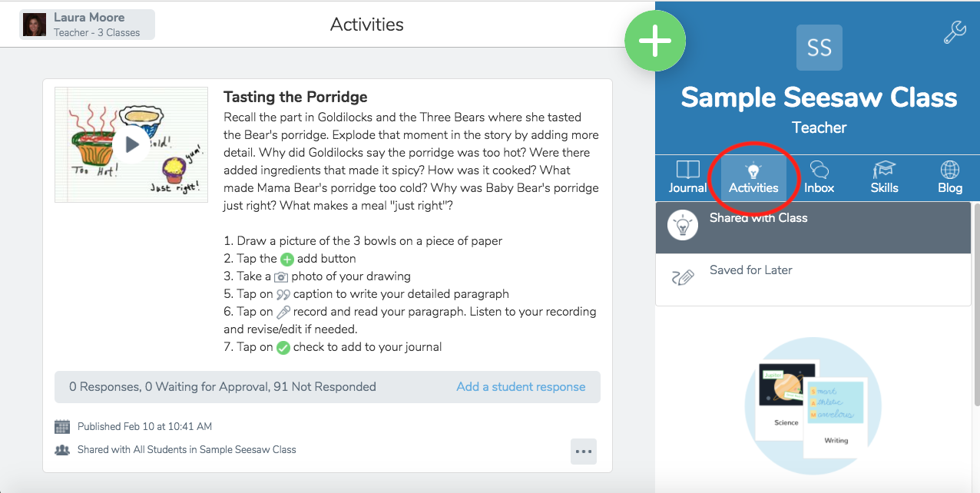Click the Shared with Class lightbulb icon

[x=683, y=226]
